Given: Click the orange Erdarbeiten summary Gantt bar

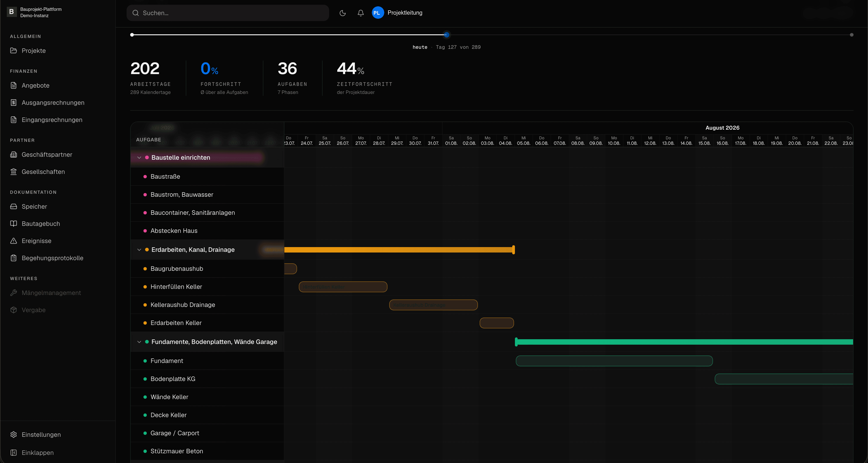Looking at the screenshot, I should tap(399, 250).
